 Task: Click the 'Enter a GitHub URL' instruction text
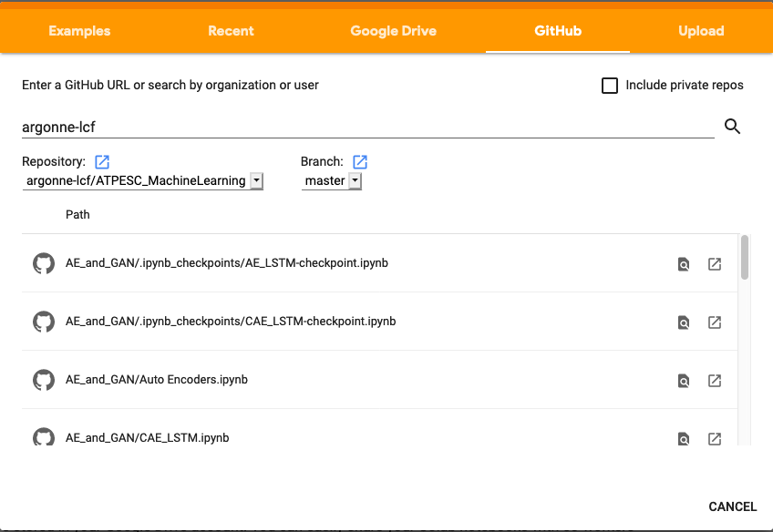click(170, 86)
